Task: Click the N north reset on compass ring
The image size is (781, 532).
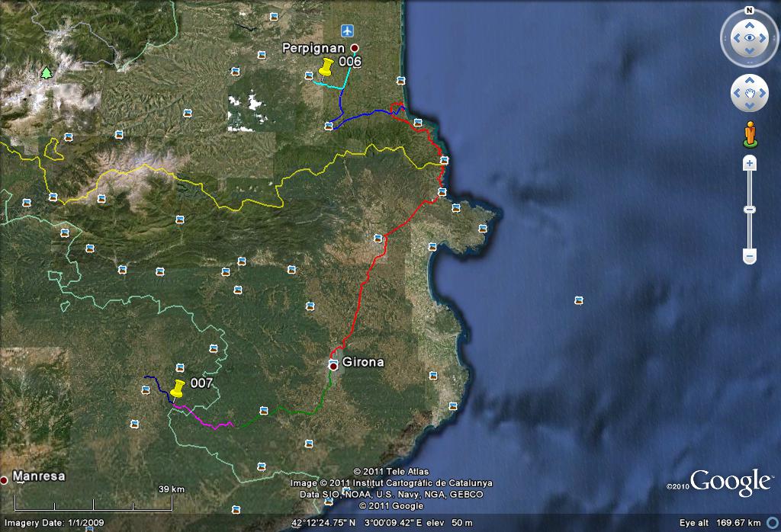Action: click(x=749, y=11)
